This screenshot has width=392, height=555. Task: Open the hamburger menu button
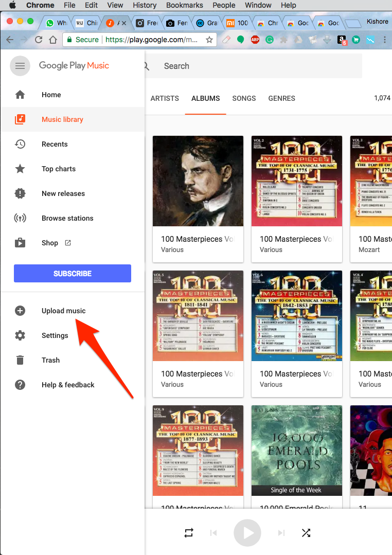[20, 66]
